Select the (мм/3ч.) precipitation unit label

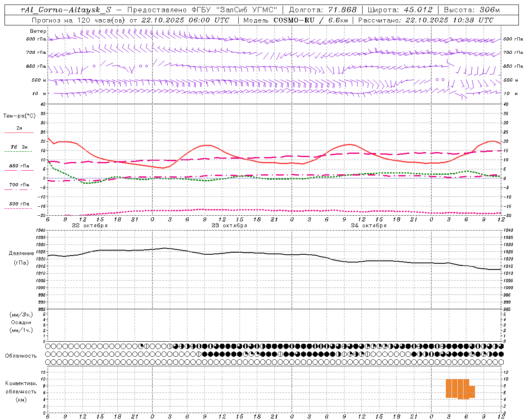(x=21, y=315)
